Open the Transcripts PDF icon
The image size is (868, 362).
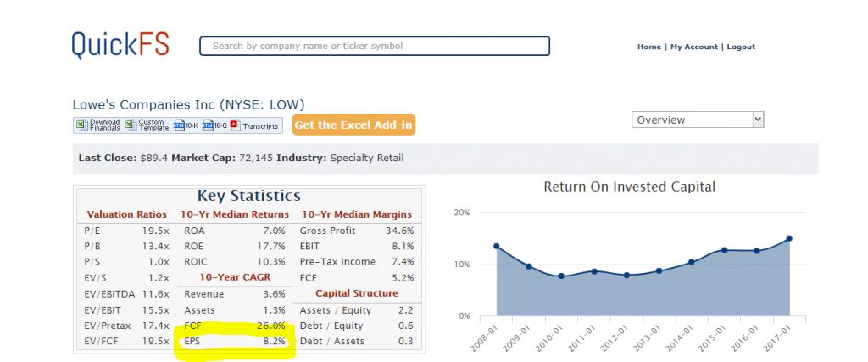[235, 125]
